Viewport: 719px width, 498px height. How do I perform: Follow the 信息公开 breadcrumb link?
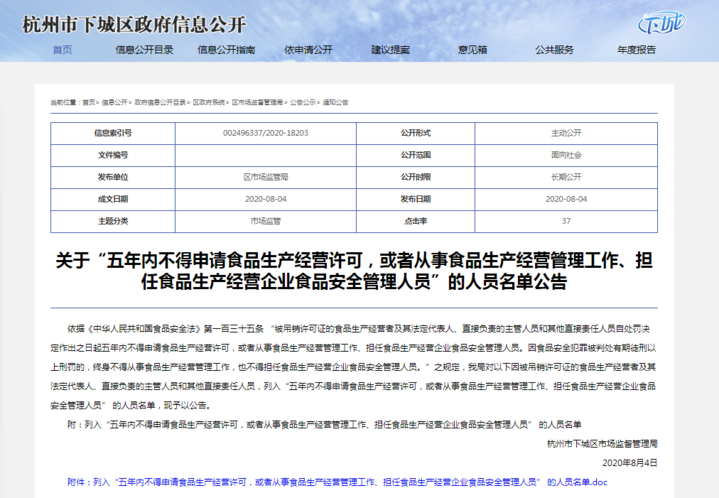114,102
